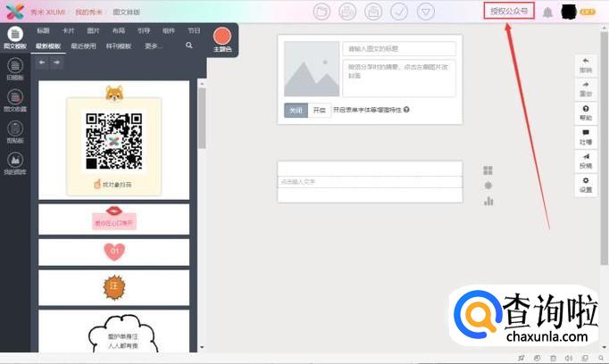Image resolution: width=609 pixels, height=364 pixels.
Task: Click the grid layout icon beside editor
Action: pos(488,170)
